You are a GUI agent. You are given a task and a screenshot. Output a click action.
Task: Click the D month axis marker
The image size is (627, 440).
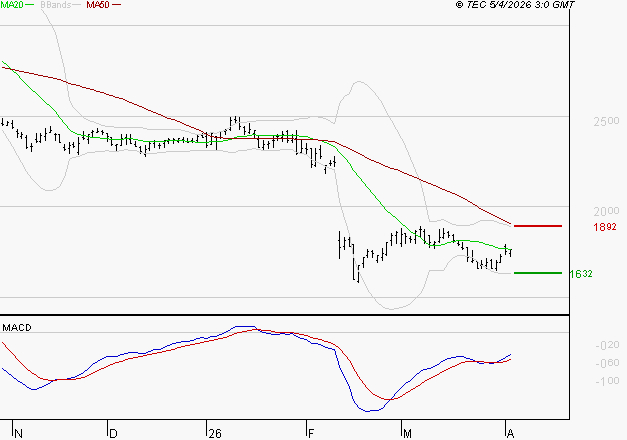(113, 434)
